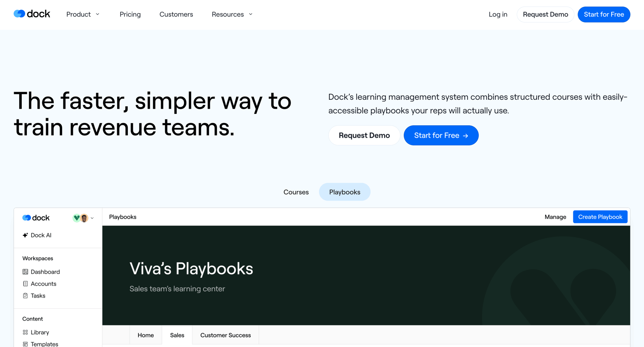Viewport: 644px width, 347px height.
Task: Open the workspace switcher chevron
Action: pos(92,218)
